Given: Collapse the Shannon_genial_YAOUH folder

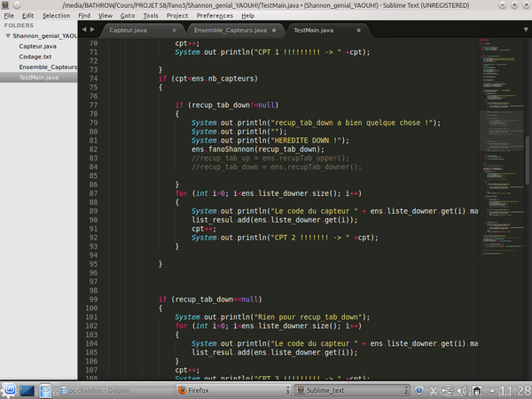Looking at the screenshot, I should (7, 35).
